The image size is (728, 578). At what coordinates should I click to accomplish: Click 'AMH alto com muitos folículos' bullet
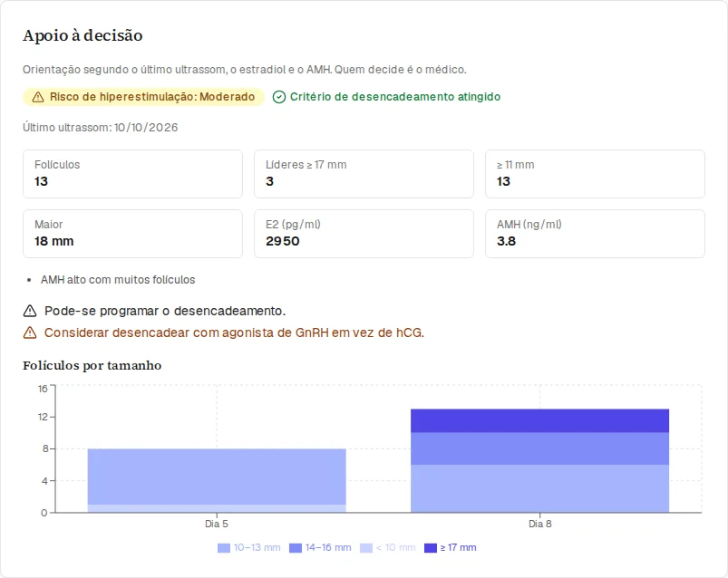coord(118,280)
